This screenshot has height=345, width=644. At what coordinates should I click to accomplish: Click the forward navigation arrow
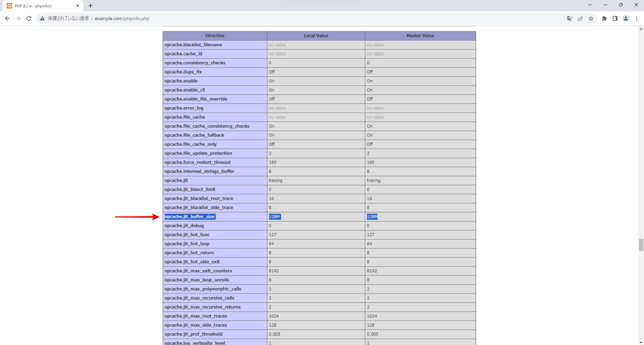tap(18, 18)
